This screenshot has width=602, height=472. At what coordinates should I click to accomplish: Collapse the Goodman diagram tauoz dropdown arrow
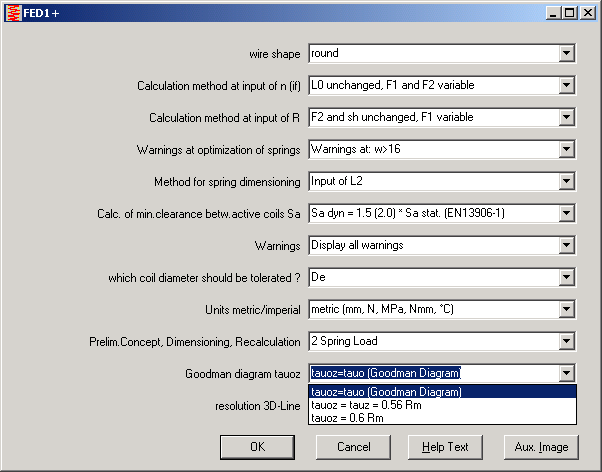[565, 374]
